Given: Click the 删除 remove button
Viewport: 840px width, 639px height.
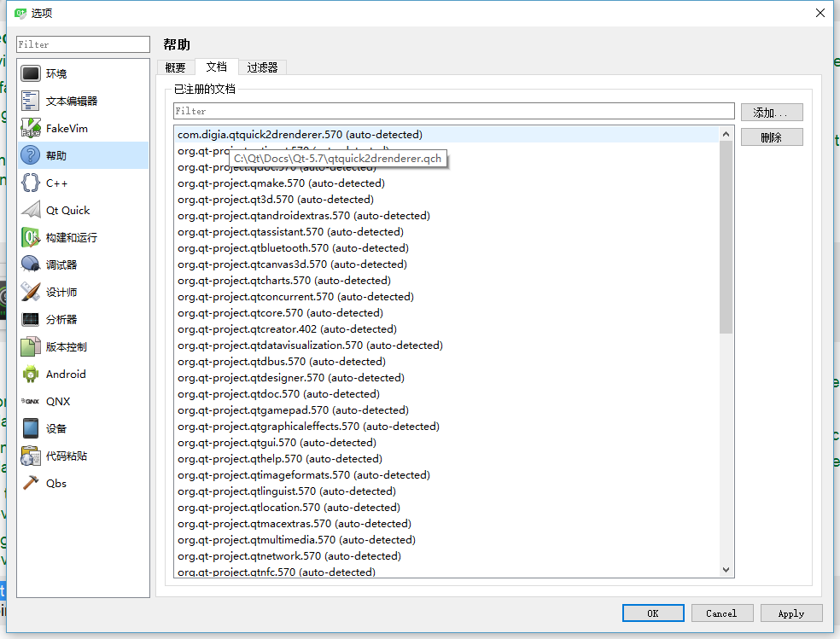Looking at the screenshot, I should [x=772, y=137].
